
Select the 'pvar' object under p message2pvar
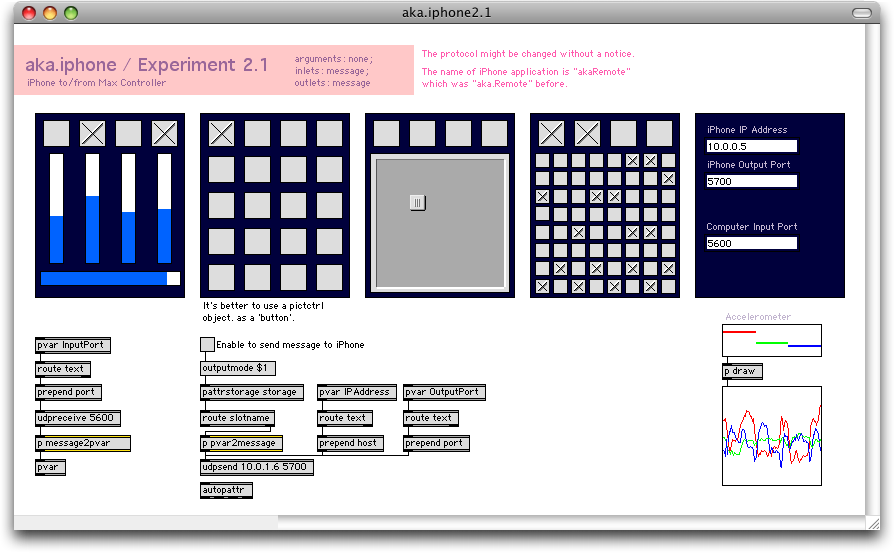tap(50, 467)
